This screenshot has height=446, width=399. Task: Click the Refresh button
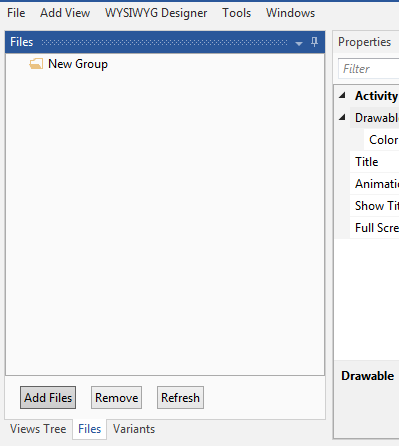click(180, 398)
